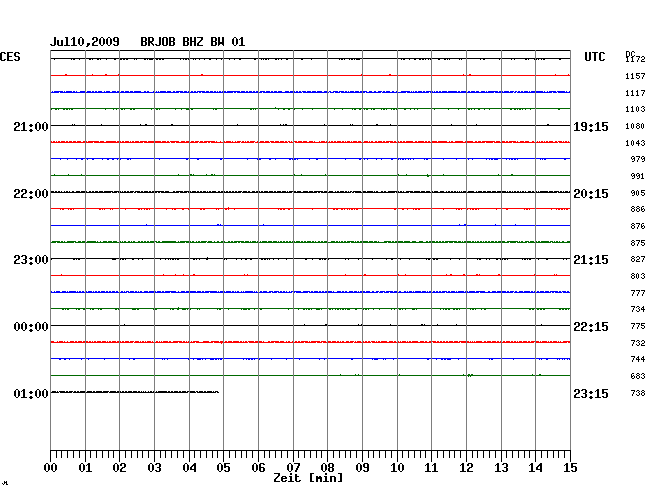Select DC value 775

coord(638,326)
